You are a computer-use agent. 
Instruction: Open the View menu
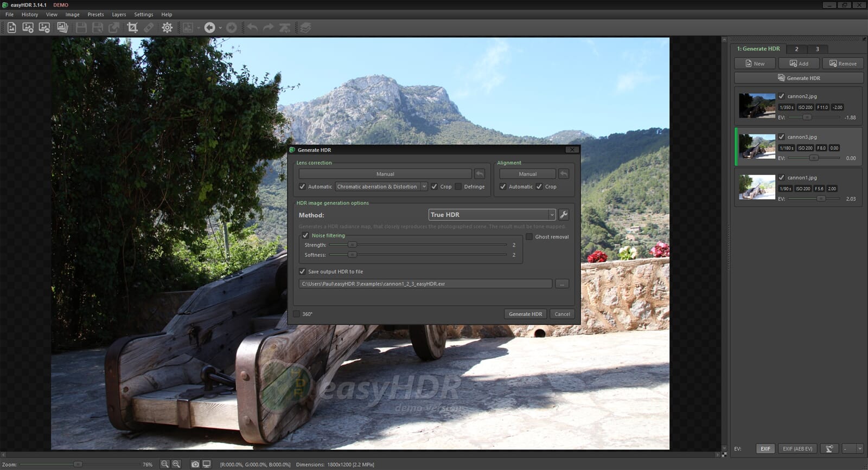pos(52,15)
